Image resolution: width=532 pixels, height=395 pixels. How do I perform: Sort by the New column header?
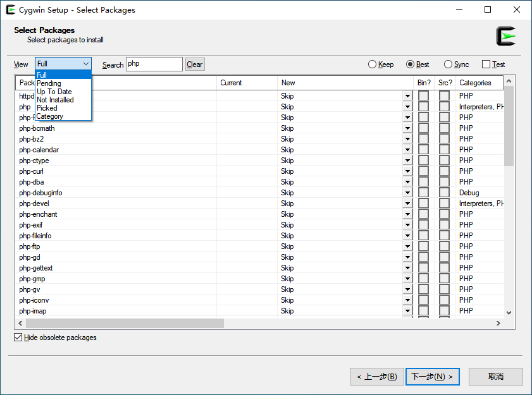click(345, 83)
